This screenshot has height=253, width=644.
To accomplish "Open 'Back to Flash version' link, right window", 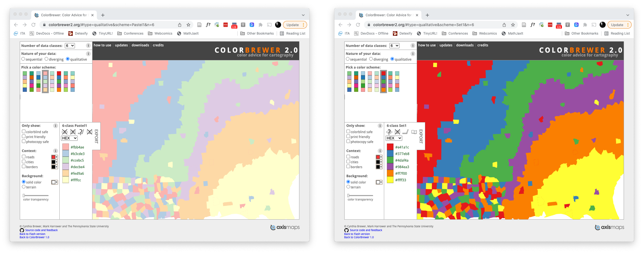I will point(357,234).
